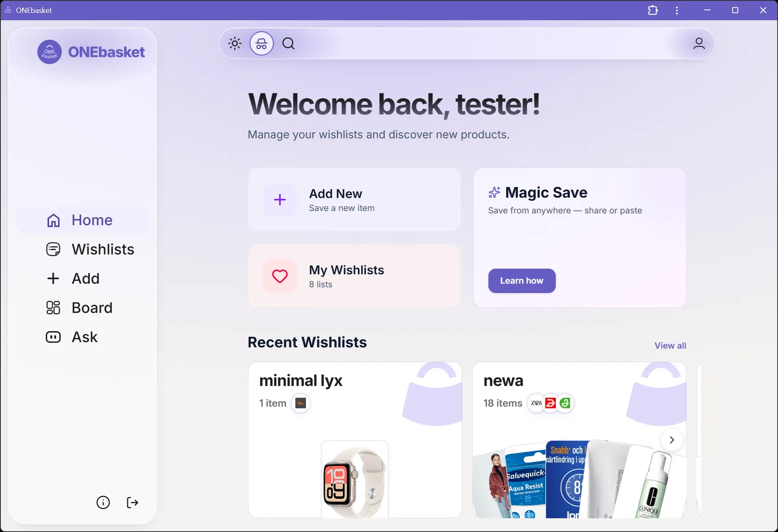
Task: Open Board in sidebar
Action: point(82,308)
